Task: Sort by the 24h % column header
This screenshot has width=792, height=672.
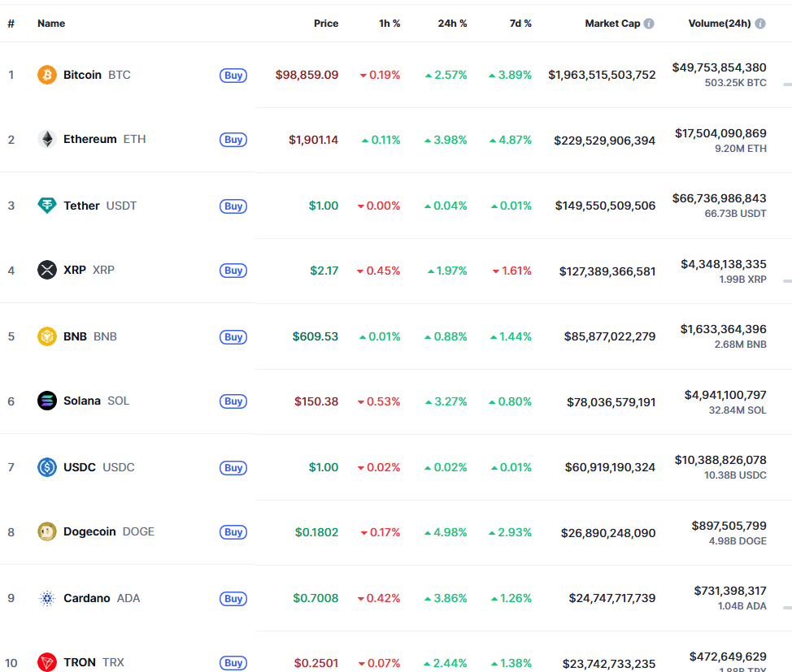Action: (x=452, y=24)
